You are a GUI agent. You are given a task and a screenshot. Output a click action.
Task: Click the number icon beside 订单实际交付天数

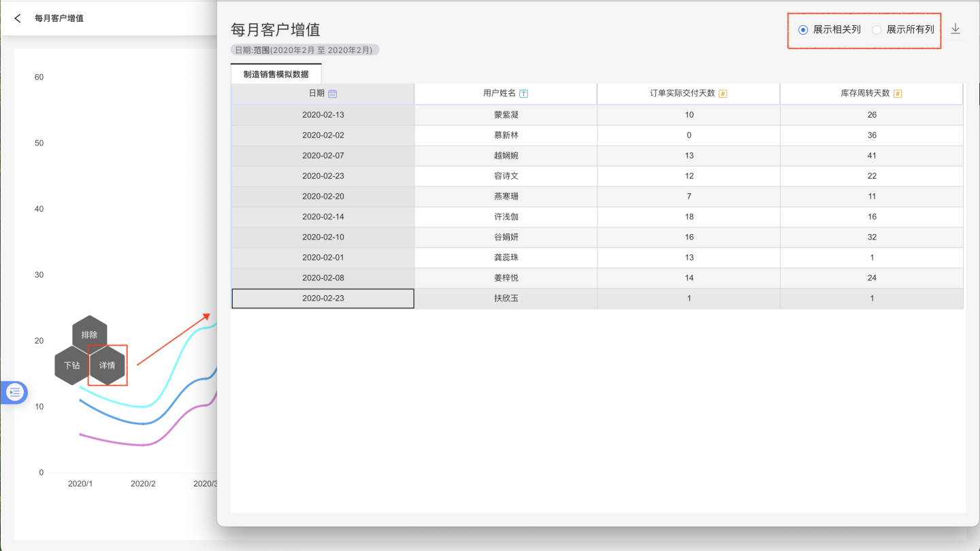click(723, 94)
